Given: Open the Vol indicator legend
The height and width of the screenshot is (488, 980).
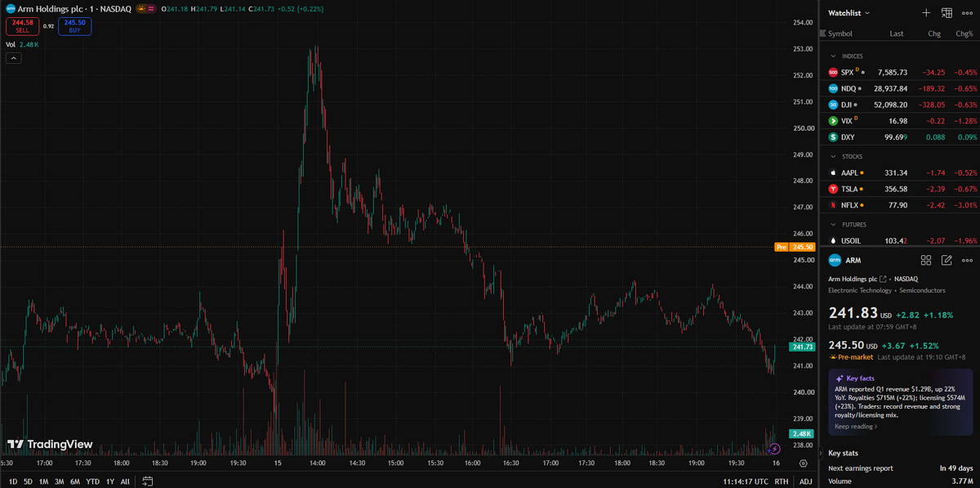Looking at the screenshot, I should [22, 44].
